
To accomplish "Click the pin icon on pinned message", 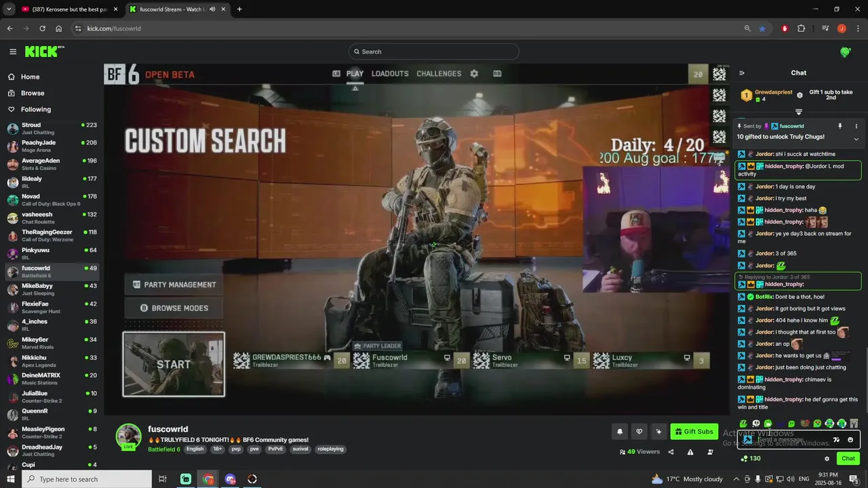I will tap(840, 126).
